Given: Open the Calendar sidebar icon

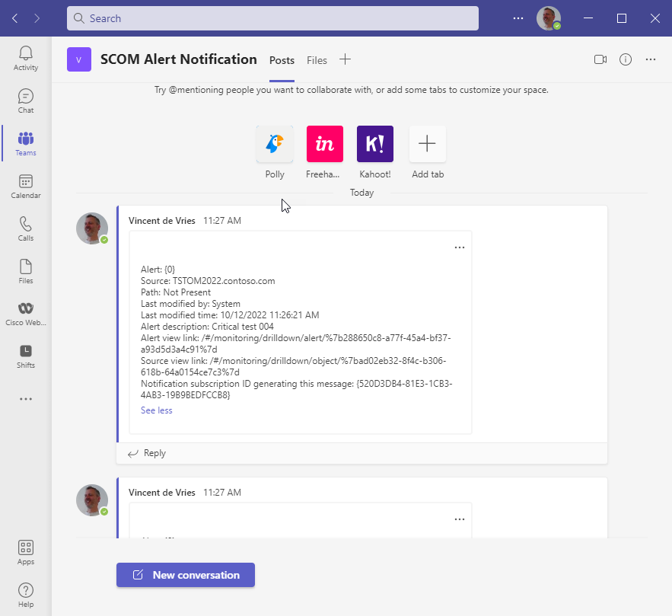Looking at the screenshot, I should 26,186.
